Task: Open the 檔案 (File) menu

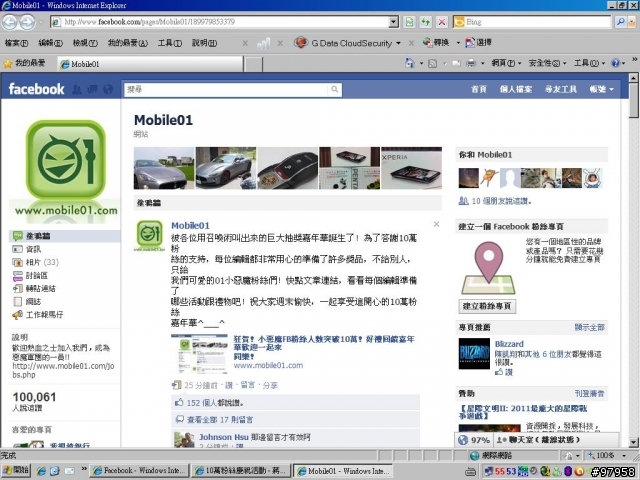Action: tap(16, 43)
